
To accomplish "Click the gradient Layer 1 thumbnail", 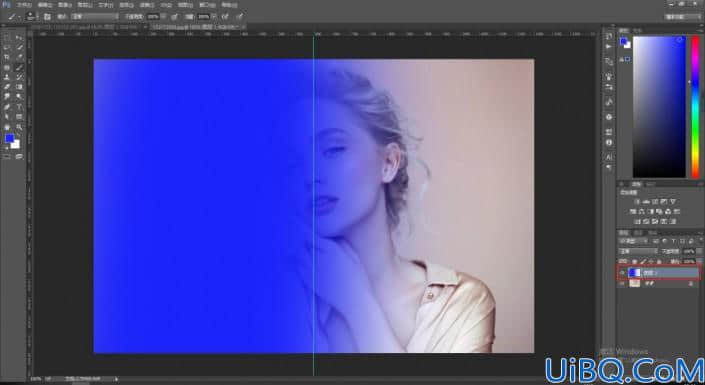I will [x=634, y=273].
